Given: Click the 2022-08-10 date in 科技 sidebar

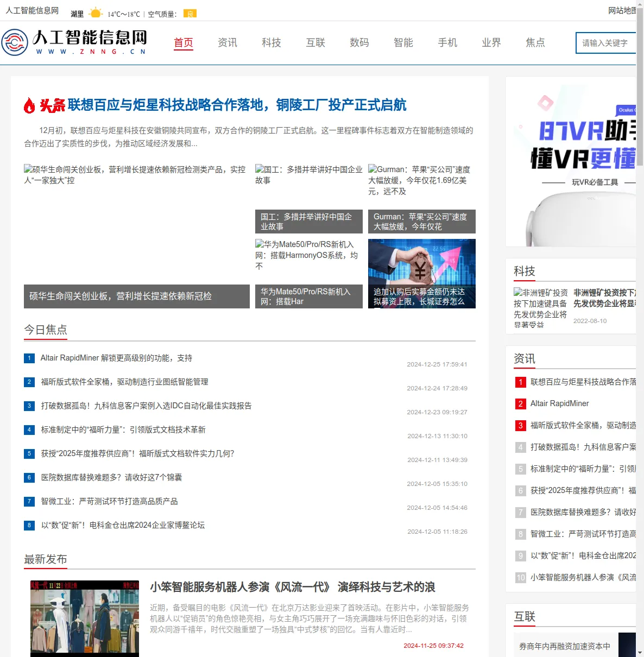Looking at the screenshot, I should click(590, 321).
